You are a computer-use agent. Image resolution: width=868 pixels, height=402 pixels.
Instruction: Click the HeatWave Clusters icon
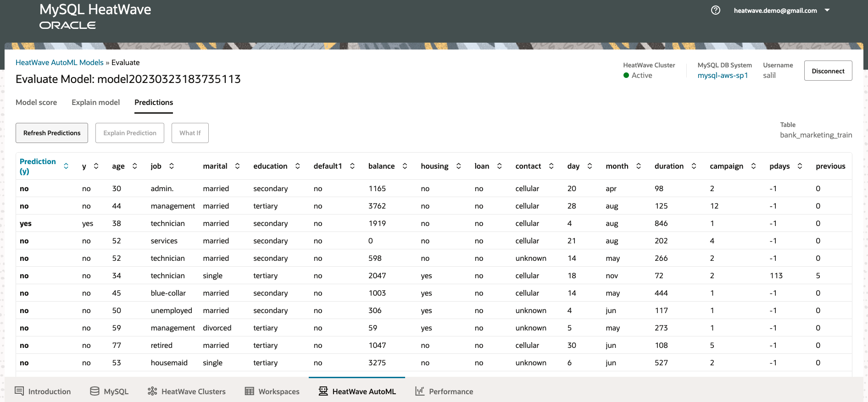coord(152,391)
